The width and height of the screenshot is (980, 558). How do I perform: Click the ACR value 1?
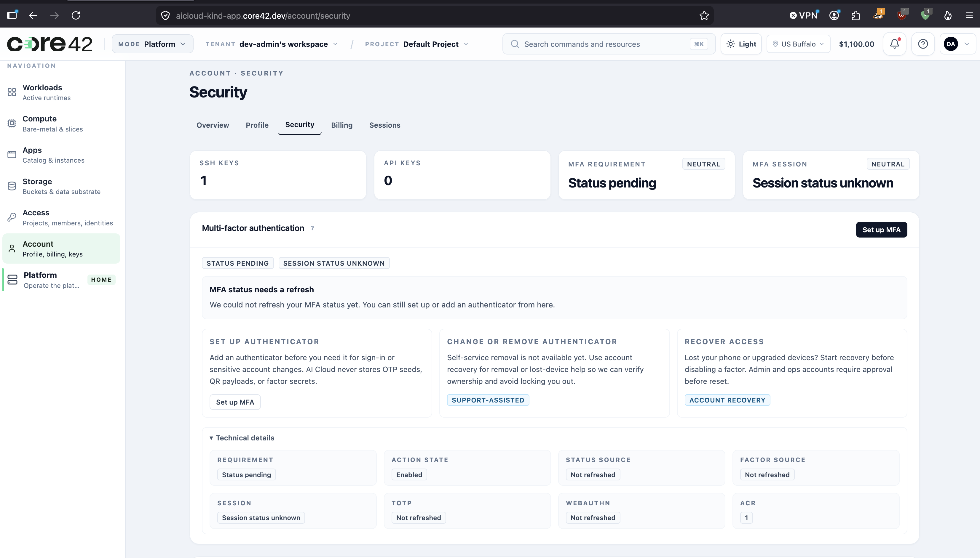click(x=746, y=518)
